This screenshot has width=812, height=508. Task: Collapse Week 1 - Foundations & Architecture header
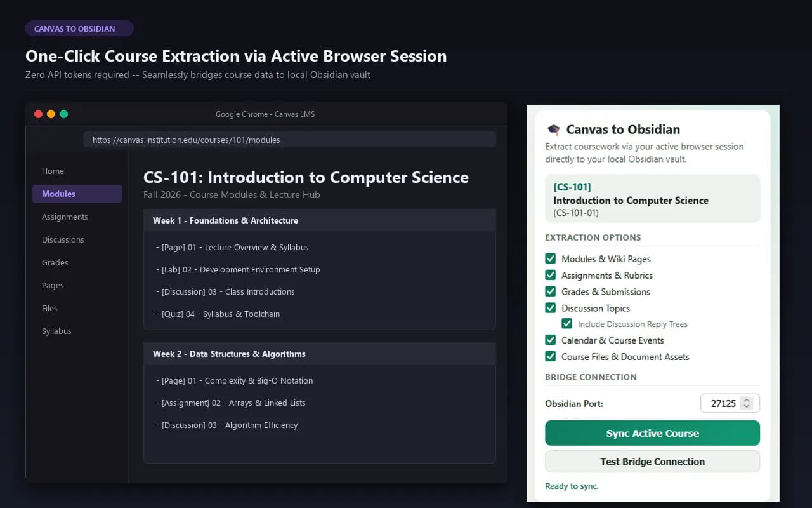[x=320, y=220]
